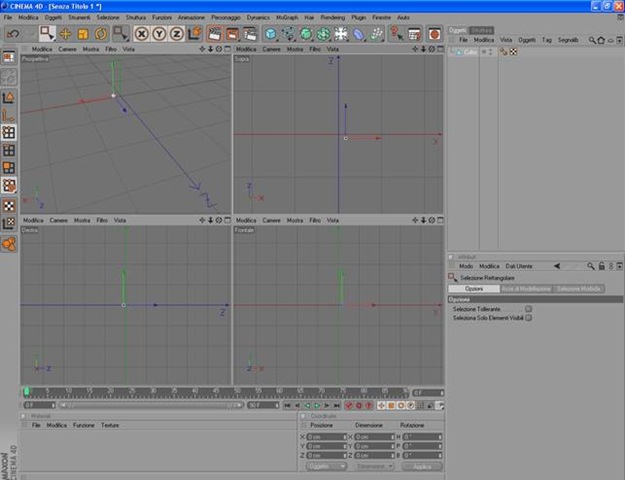Click the Play Forward button
The height and width of the screenshot is (480, 625).
[x=317, y=405]
